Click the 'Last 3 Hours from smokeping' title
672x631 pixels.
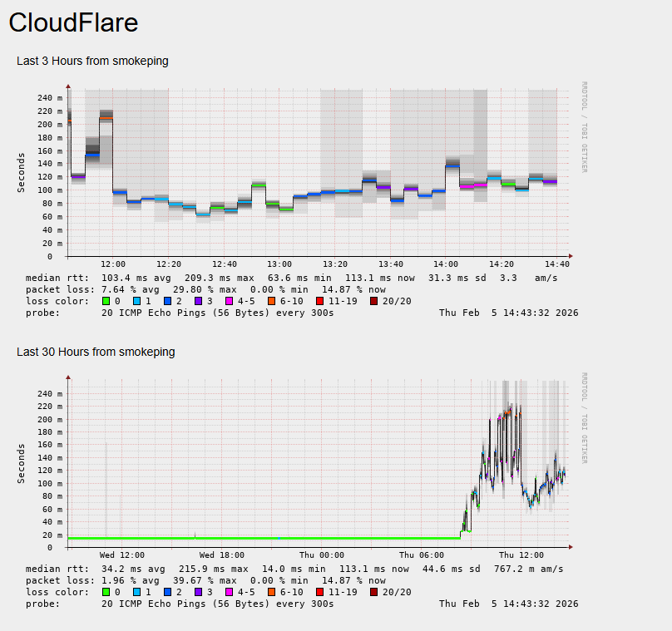[92, 61]
